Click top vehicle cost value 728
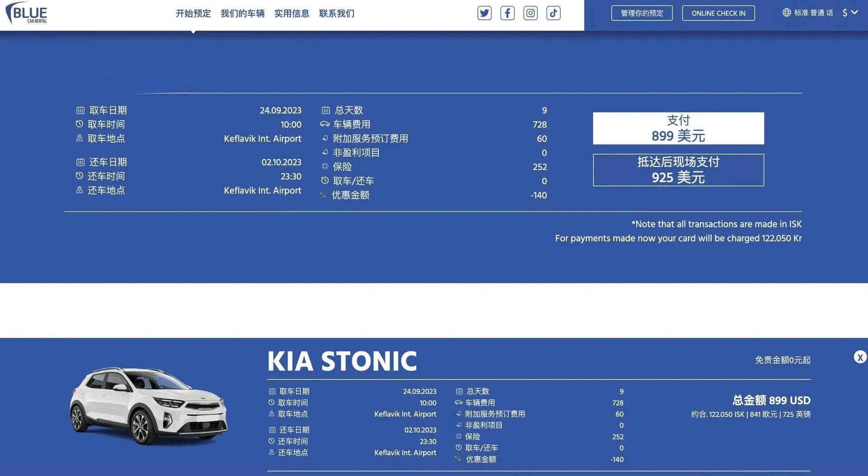 (540, 125)
